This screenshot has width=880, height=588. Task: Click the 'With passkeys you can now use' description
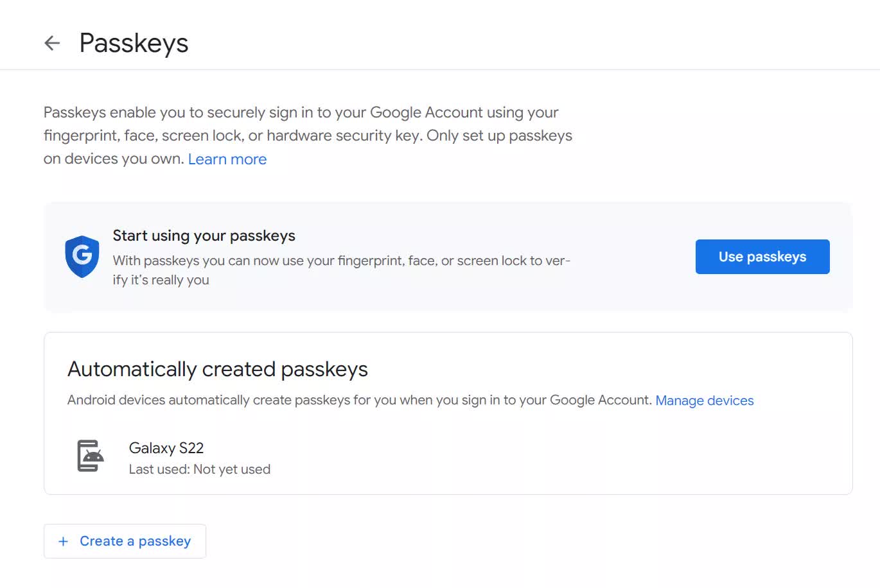click(x=342, y=261)
